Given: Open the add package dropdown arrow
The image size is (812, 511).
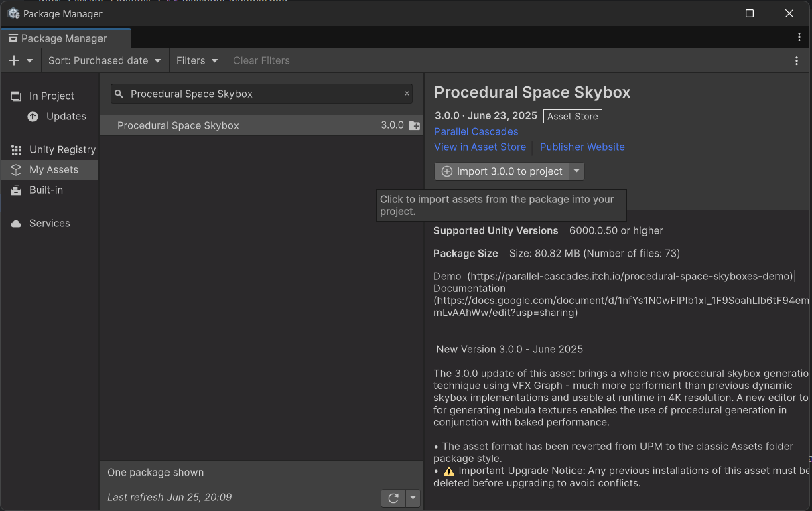Looking at the screenshot, I should (x=29, y=60).
